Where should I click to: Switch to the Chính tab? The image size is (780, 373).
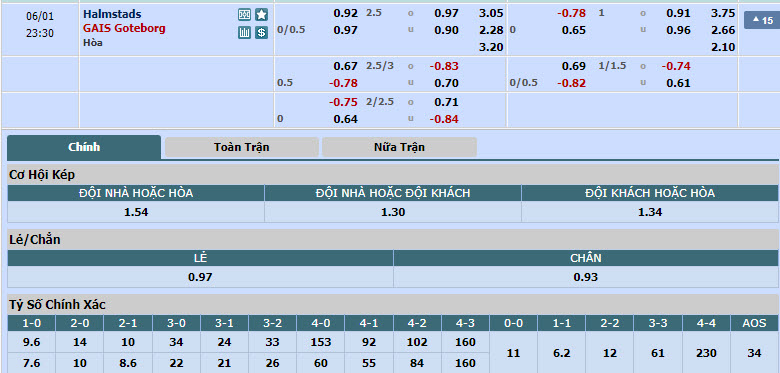[84, 147]
